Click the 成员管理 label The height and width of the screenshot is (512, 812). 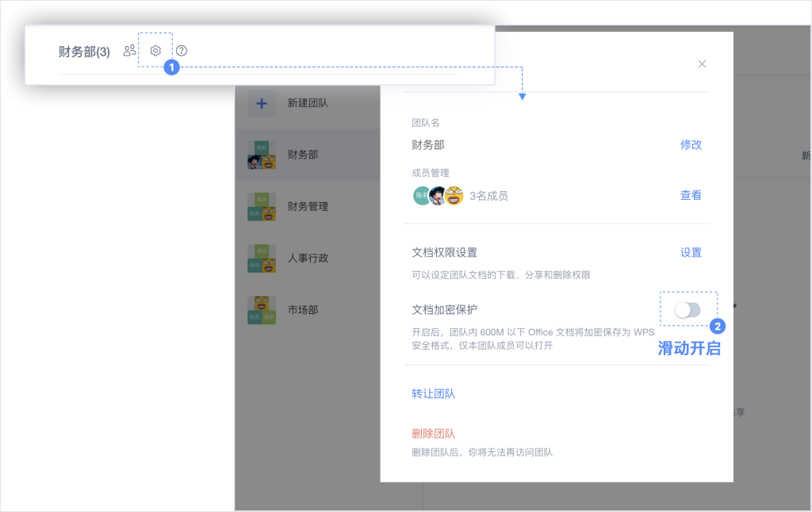point(431,173)
